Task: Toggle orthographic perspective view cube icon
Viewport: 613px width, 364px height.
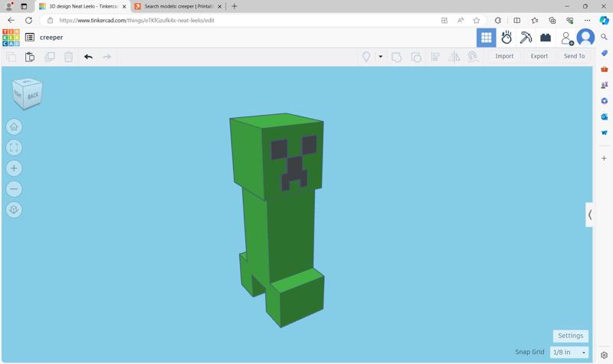Action: [x=14, y=209]
